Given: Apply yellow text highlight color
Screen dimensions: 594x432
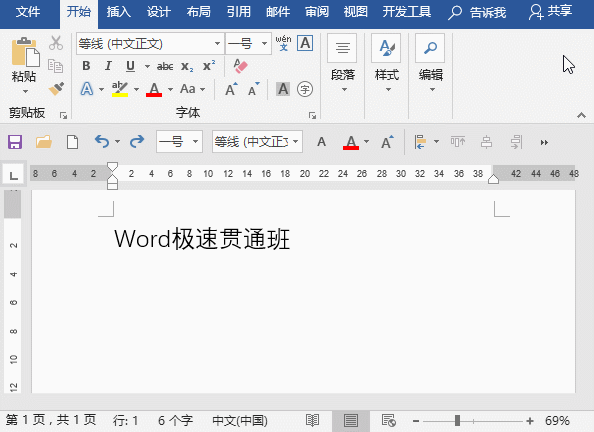Looking at the screenshot, I should point(120,89).
